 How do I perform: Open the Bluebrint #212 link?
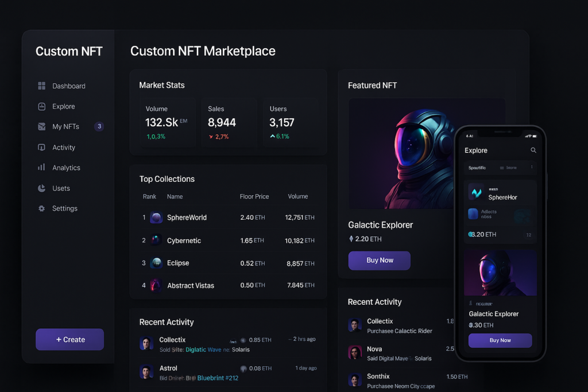[218, 378]
